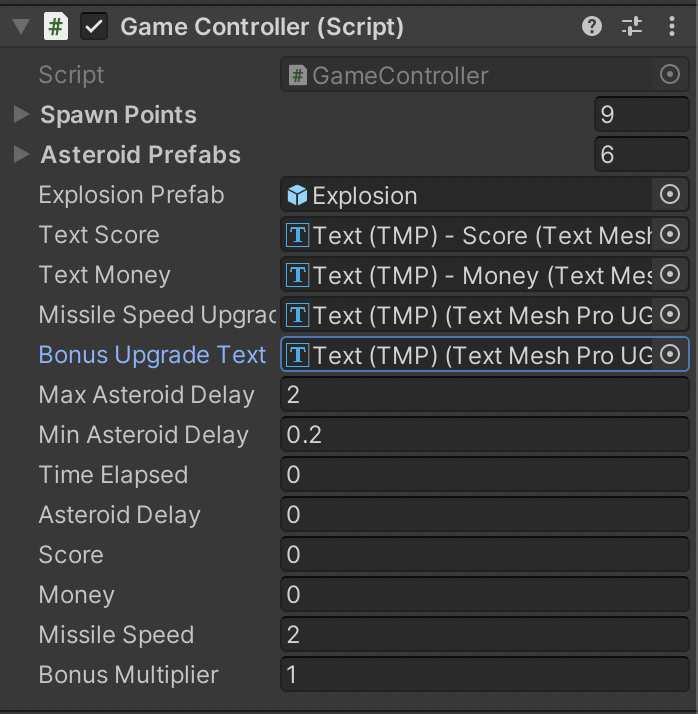
Task: Click the object picker for Explosion Prefab
Action: click(x=671, y=195)
